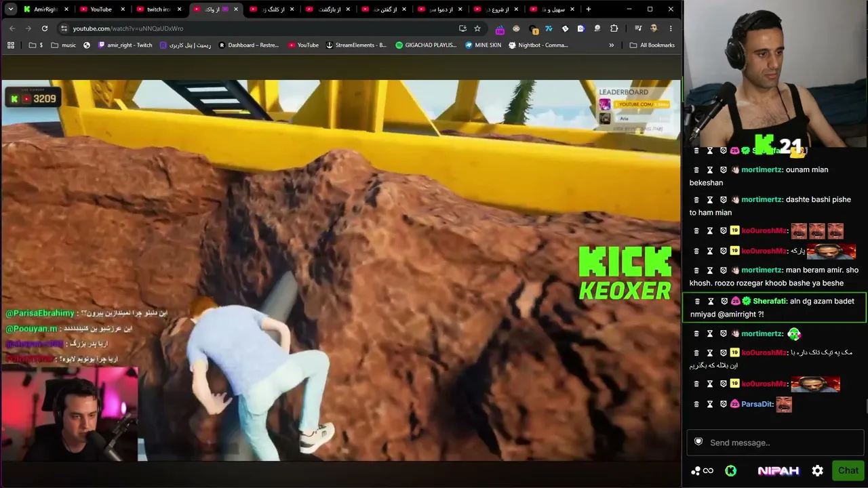The image size is (868, 488).
Task: Open chat settings gear
Action: 818,471
